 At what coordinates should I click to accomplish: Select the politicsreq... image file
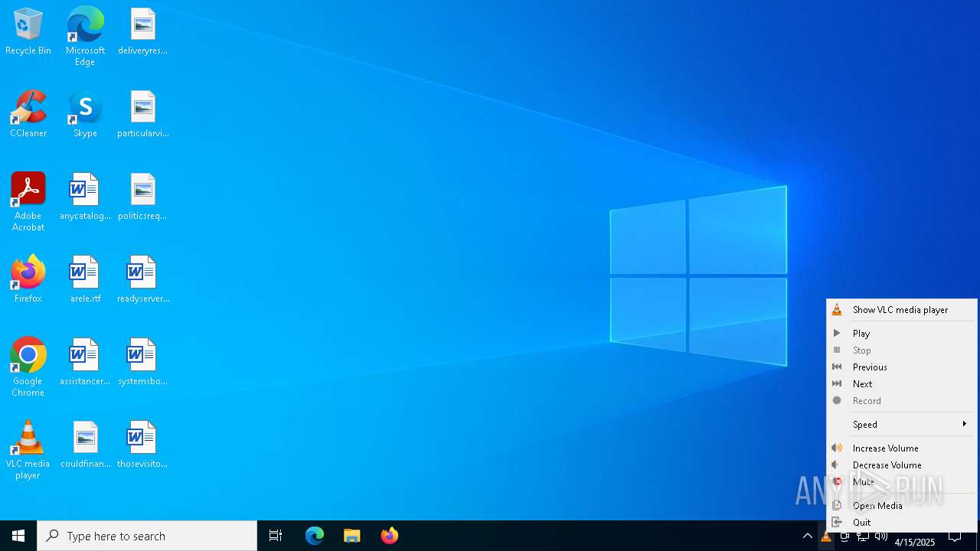142,197
